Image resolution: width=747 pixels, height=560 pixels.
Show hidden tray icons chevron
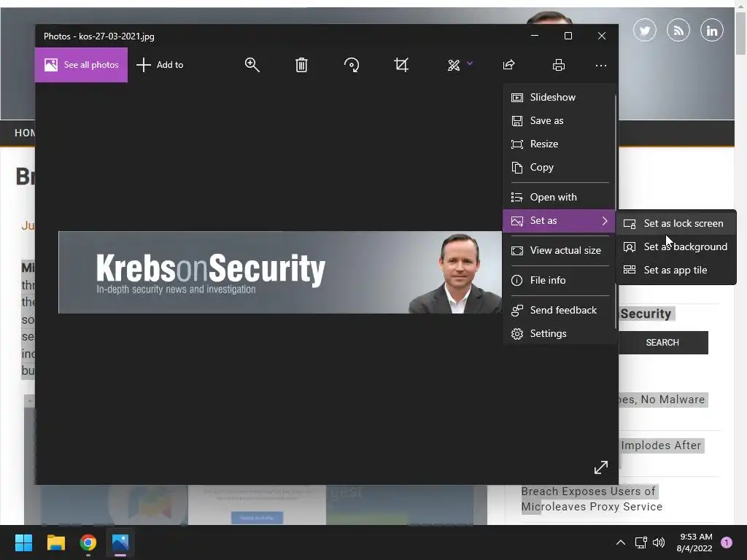click(x=620, y=542)
